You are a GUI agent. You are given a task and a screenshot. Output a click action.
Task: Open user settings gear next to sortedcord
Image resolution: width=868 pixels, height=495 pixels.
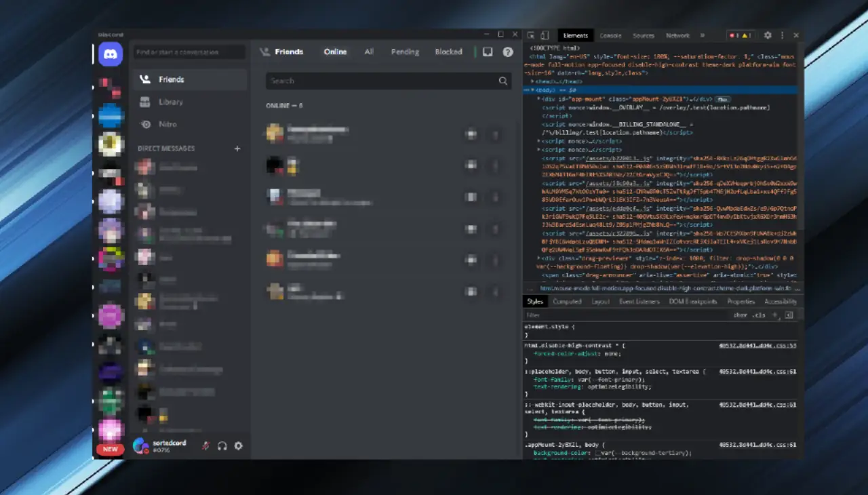coord(238,446)
